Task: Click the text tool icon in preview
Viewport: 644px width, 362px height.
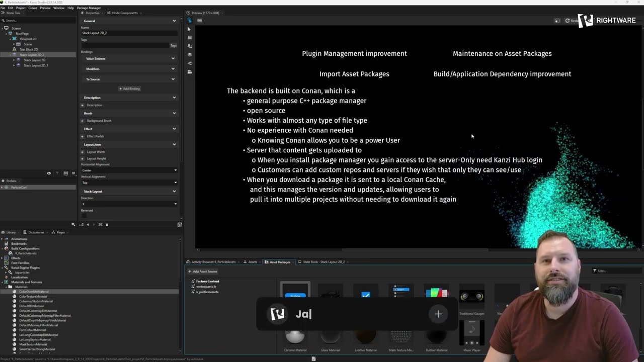Action: pos(189,46)
